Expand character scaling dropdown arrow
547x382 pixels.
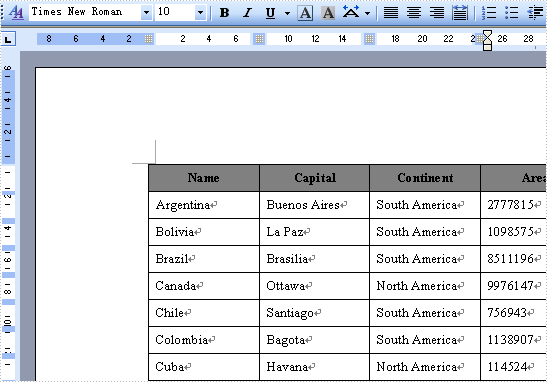pyautogui.click(x=367, y=14)
